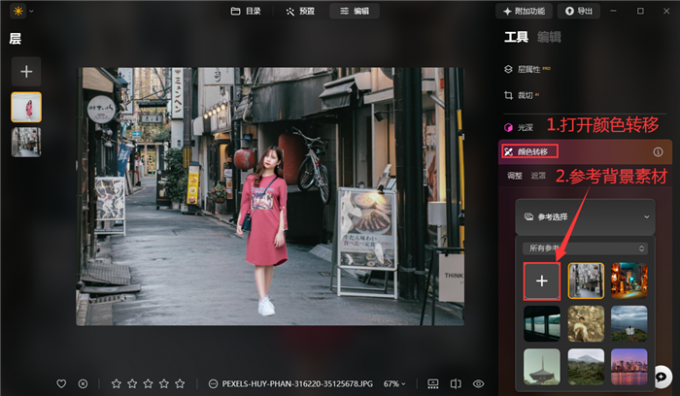The width and height of the screenshot is (680, 396).
Task: Switch to the 编辑 edit tab in top bar
Action: coord(354,11)
